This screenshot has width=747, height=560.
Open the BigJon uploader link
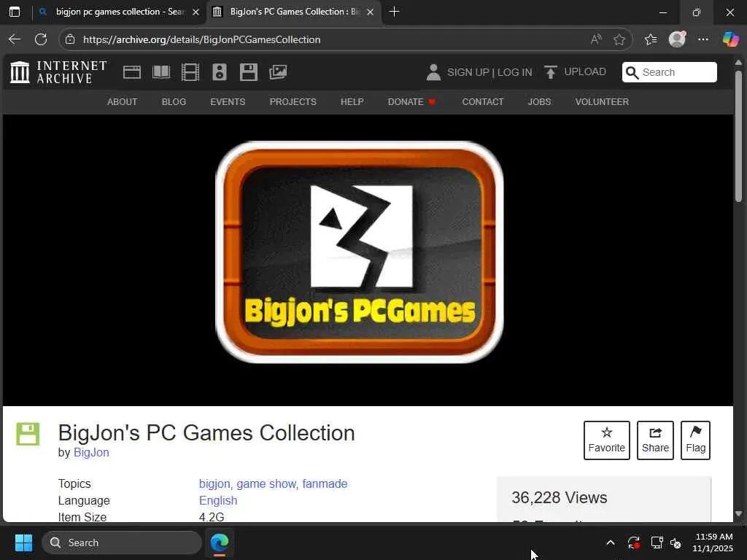pyautogui.click(x=91, y=452)
